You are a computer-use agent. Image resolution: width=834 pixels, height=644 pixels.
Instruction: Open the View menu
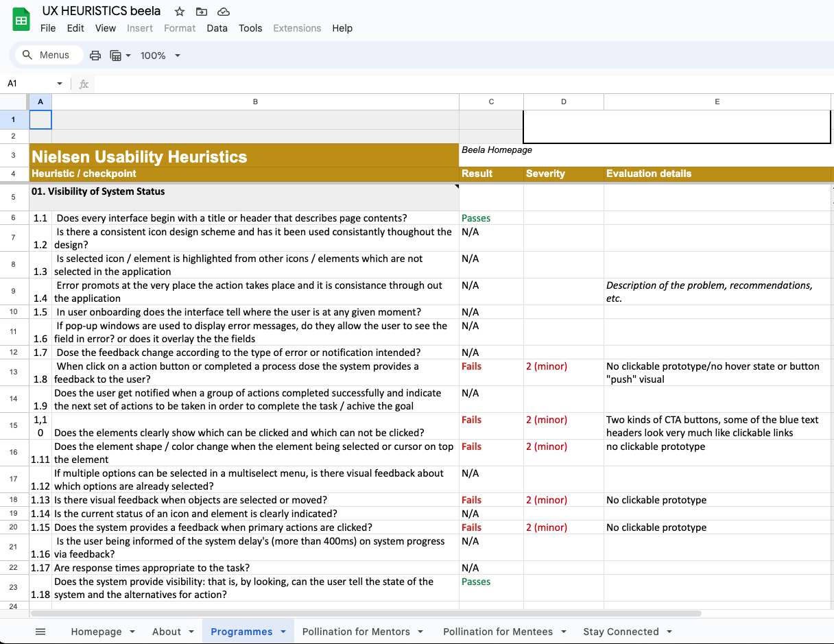106,28
